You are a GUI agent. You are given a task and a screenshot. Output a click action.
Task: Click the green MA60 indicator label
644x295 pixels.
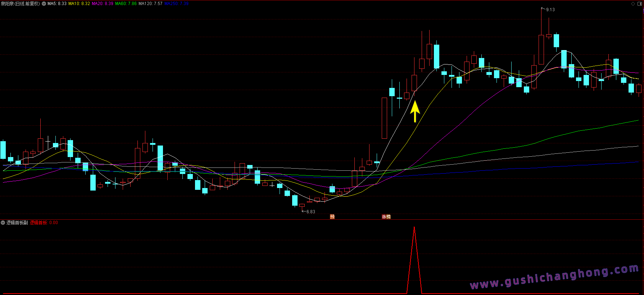click(x=126, y=4)
